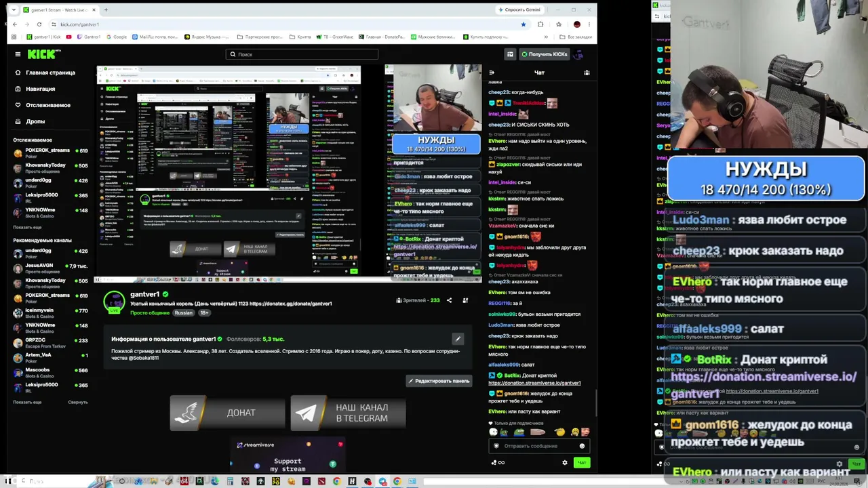Open POKEROK_streams in followed channels

(x=51, y=152)
